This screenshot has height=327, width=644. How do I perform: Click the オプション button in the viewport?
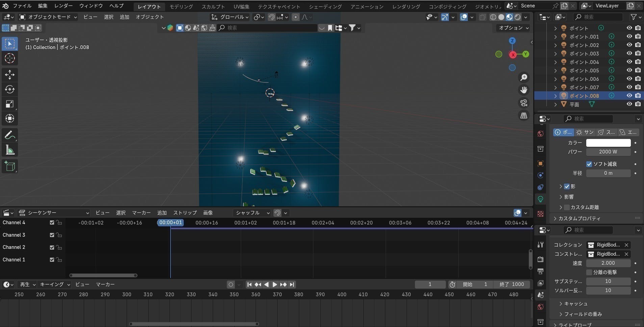click(x=513, y=28)
